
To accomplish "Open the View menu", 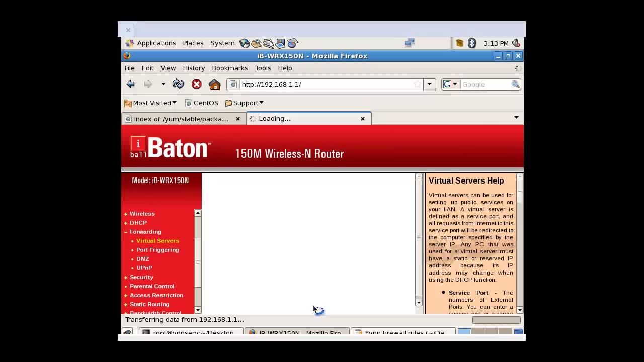I will click(168, 68).
